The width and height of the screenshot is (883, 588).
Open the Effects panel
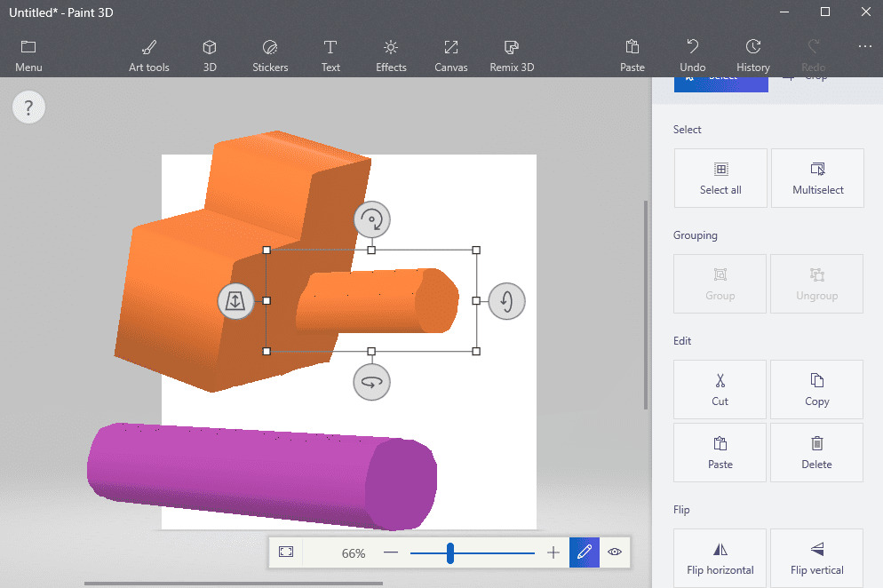[391, 55]
